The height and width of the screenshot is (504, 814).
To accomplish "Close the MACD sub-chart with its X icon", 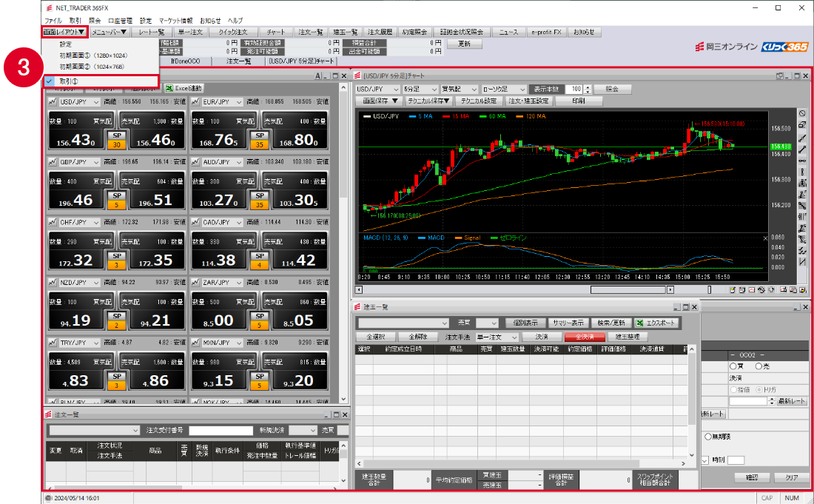I will [764, 238].
